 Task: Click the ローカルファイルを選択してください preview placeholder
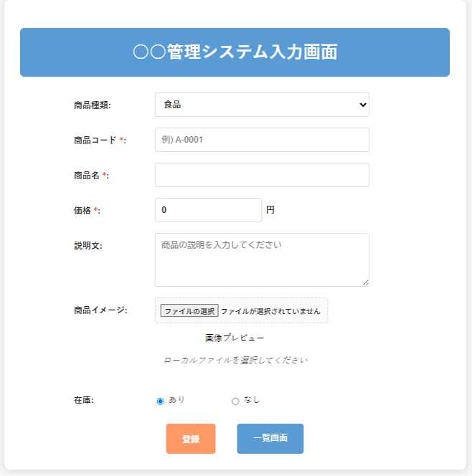pyautogui.click(x=235, y=360)
